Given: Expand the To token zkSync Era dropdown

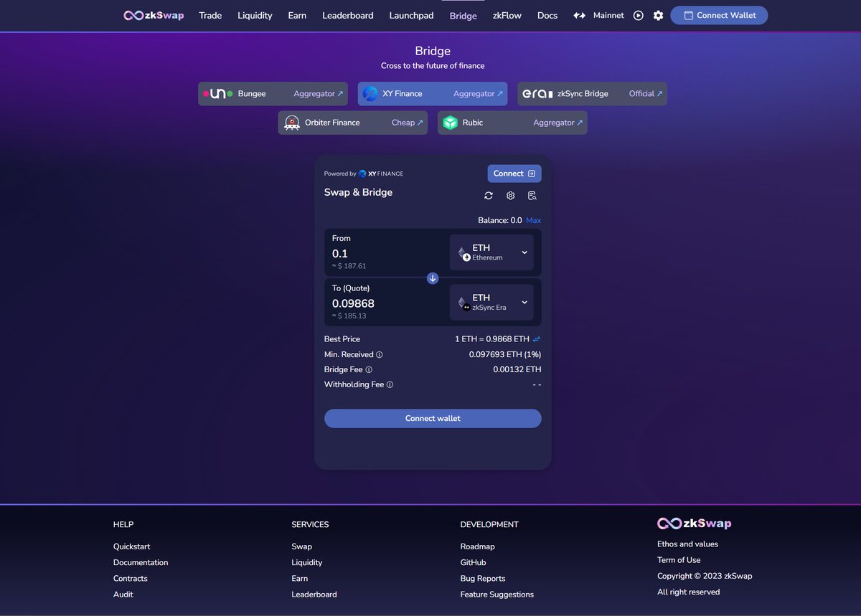Looking at the screenshot, I should coord(491,302).
